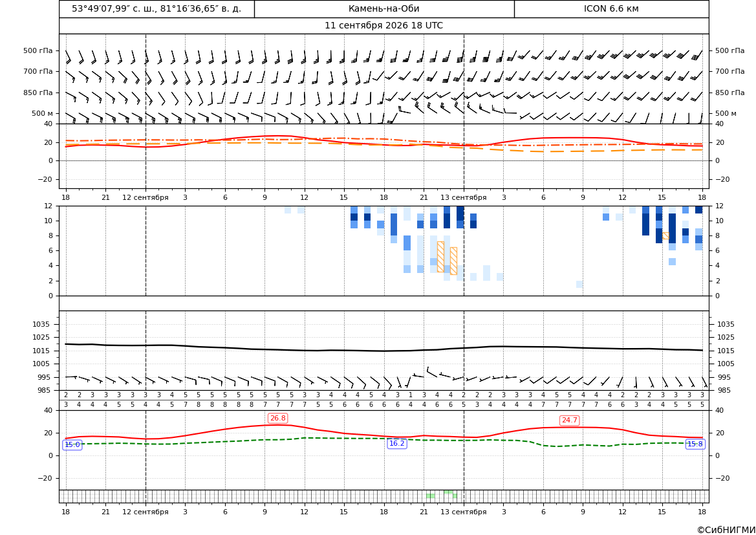
Task: Click the ICON 6.6 км model label
Action: point(611,8)
